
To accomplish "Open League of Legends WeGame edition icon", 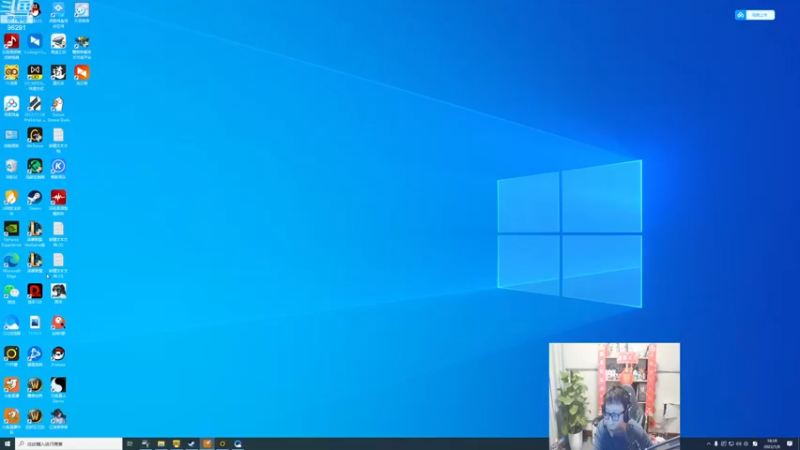I will pyautogui.click(x=35, y=229).
